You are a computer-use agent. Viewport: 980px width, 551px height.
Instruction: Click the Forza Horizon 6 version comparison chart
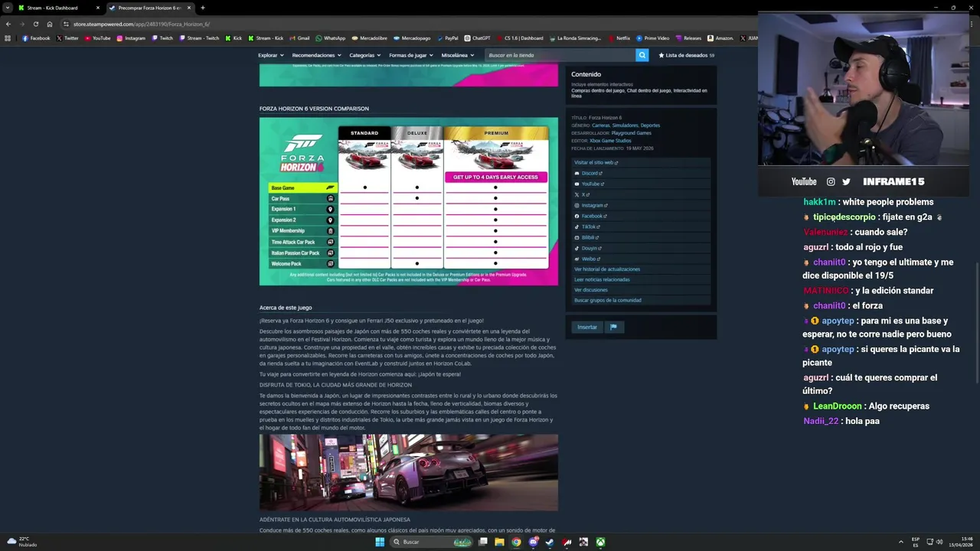point(409,201)
